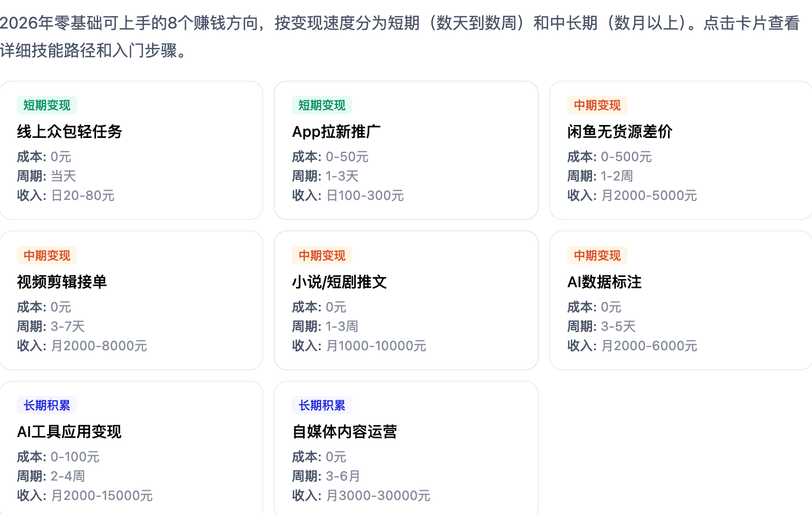
Task: Click 中期变现 tag on 视频剪辑接单 card
Action: (x=47, y=255)
